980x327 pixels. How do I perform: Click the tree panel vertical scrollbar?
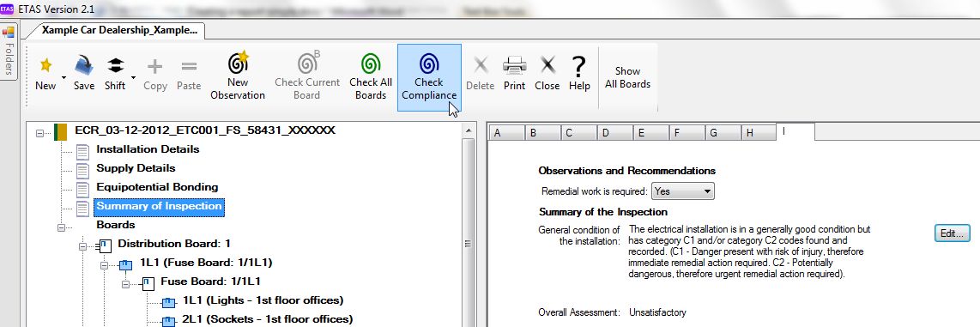(468, 225)
